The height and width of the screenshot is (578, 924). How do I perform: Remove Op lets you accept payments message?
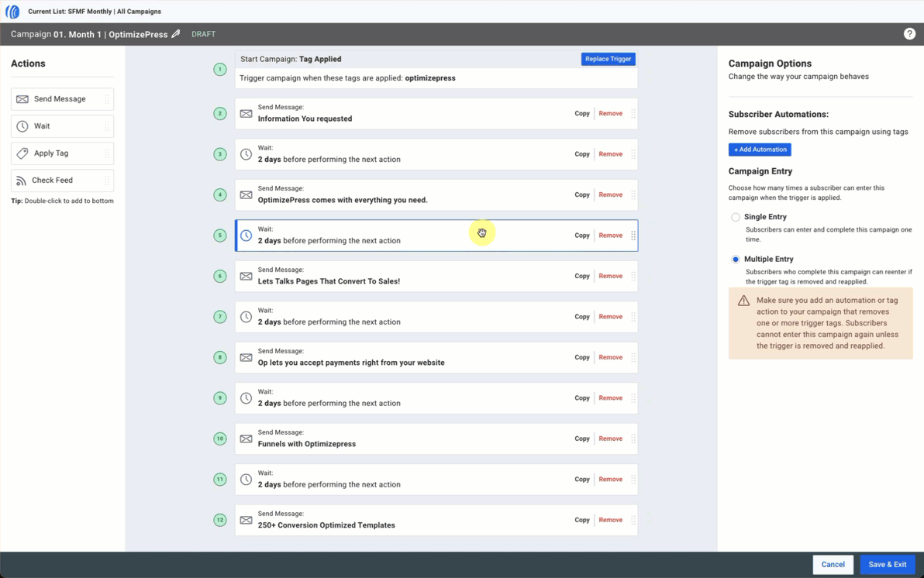(x=611, y=357)
